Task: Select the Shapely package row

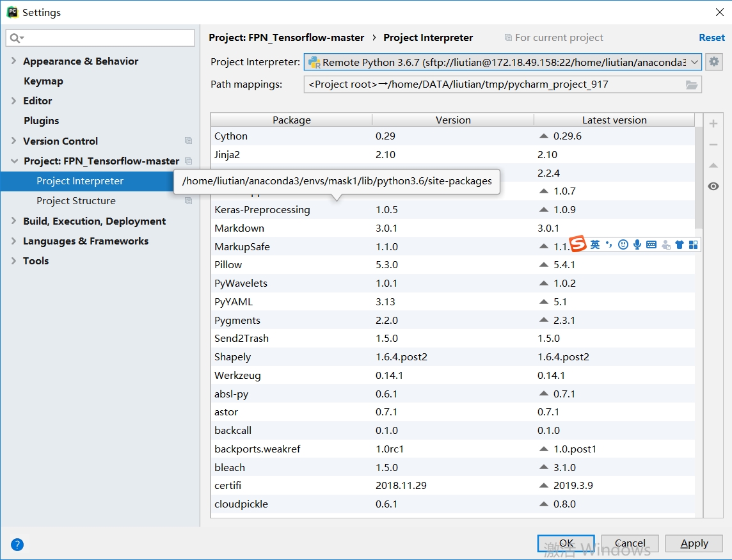Action: pos(453,357)
